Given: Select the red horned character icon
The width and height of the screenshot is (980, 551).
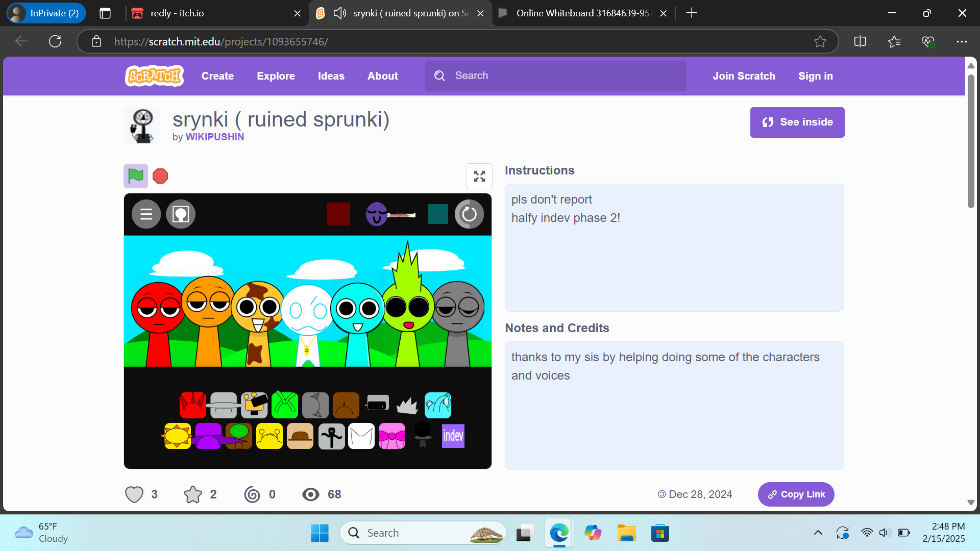Looking at the screenshot, I should click(x=193, y=405).
